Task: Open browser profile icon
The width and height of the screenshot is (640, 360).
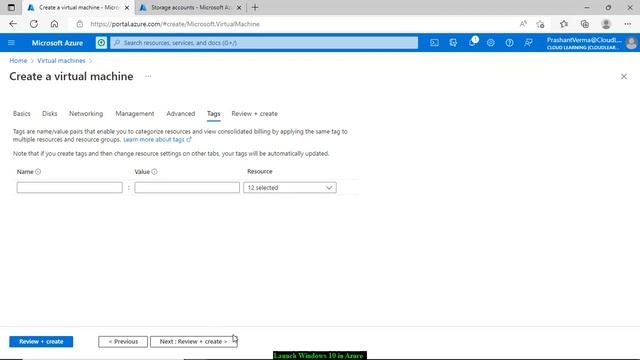Action: pyautogui.click(x=606, y=24)
